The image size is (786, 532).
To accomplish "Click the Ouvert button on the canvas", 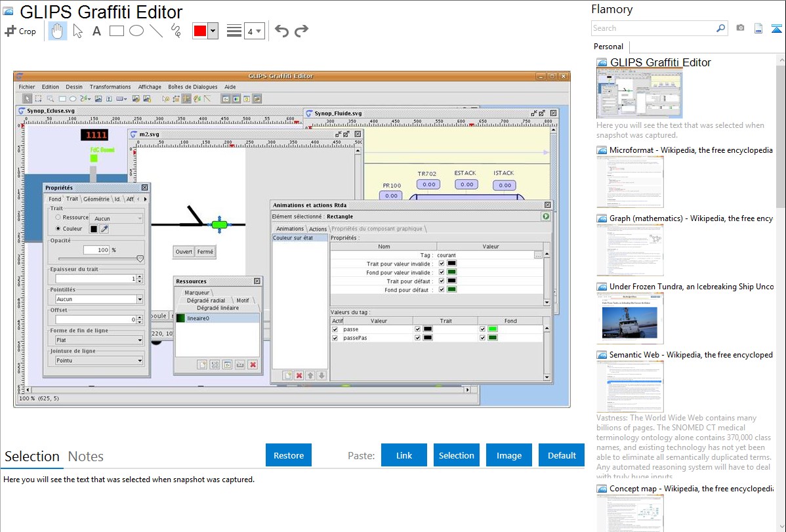I will click(184, 252).
